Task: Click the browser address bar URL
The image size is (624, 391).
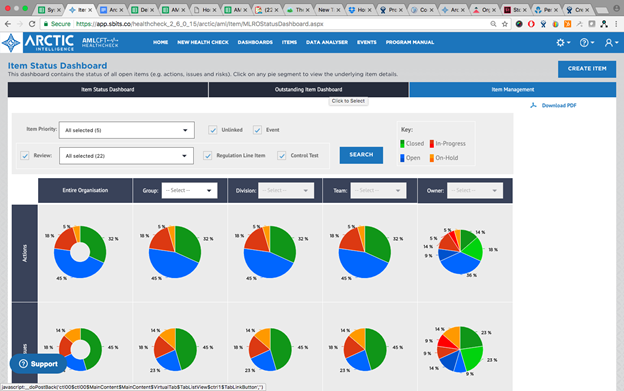Action: click(x=199, y=24)
